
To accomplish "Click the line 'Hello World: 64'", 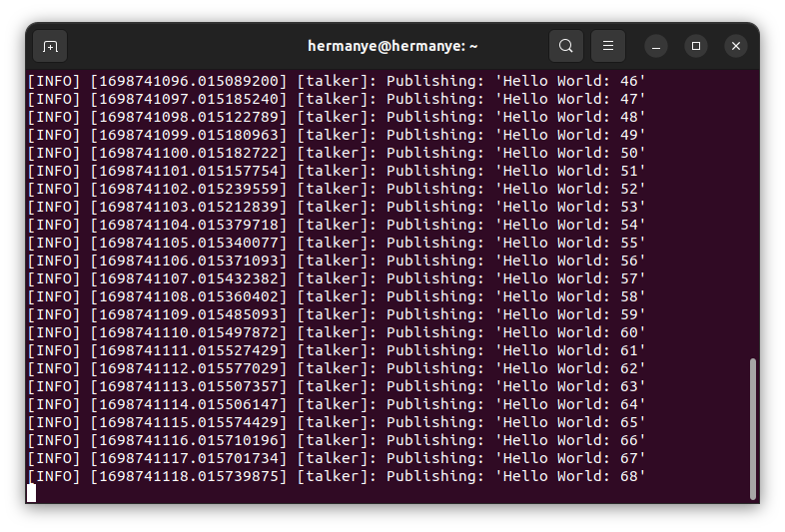I will pos(337,405).
